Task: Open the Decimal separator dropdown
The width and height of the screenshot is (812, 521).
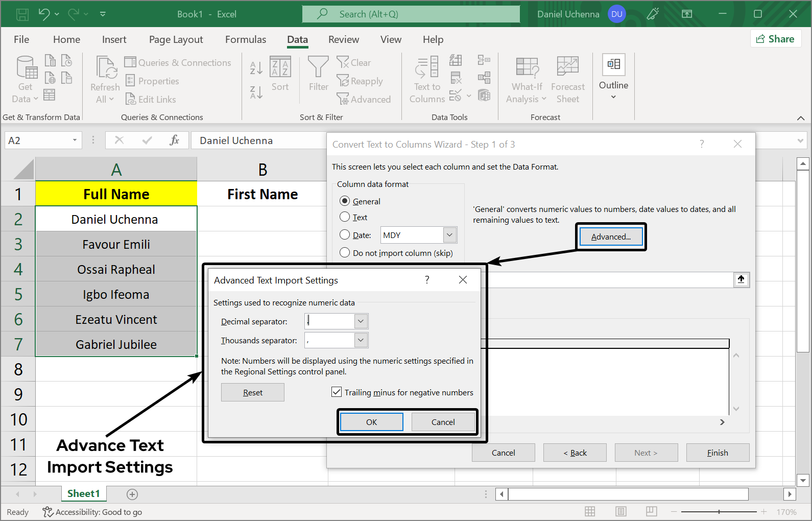Action: click(x=361, y=321)
